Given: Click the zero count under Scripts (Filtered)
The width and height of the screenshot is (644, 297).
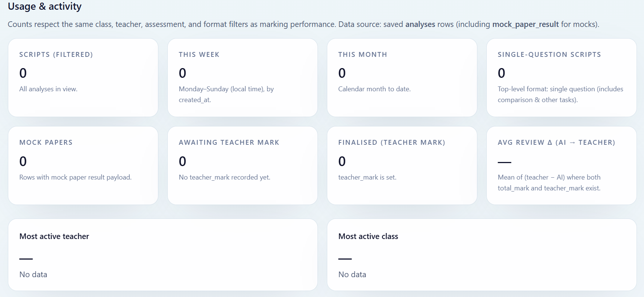Looking at the screenshot, I should pos(23,73).
